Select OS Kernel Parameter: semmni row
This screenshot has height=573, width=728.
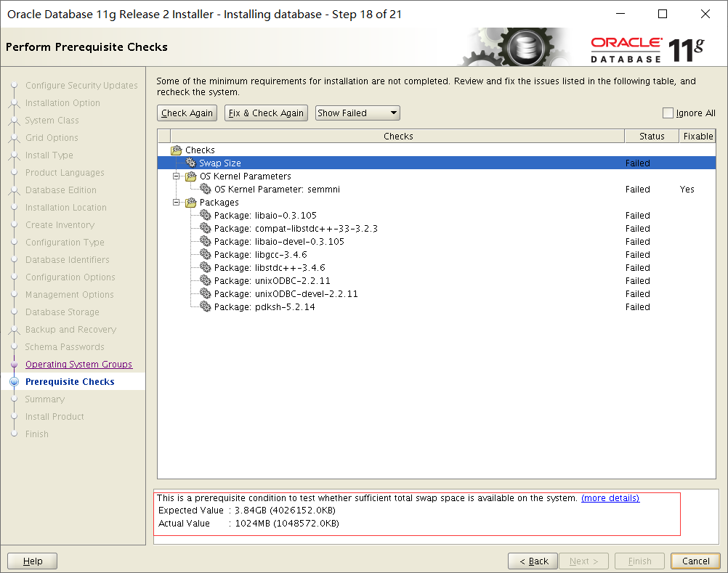pyautogui.click(x=437, y=189)
